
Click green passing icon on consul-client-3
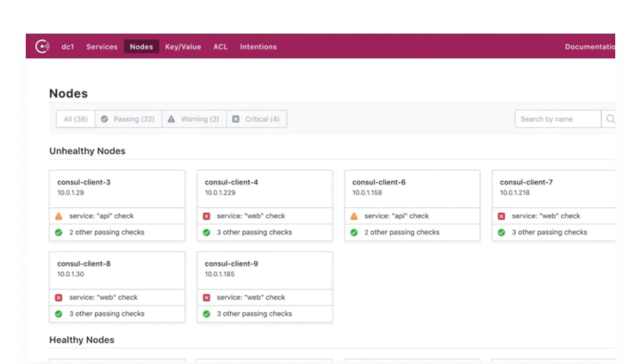(59, 232)
